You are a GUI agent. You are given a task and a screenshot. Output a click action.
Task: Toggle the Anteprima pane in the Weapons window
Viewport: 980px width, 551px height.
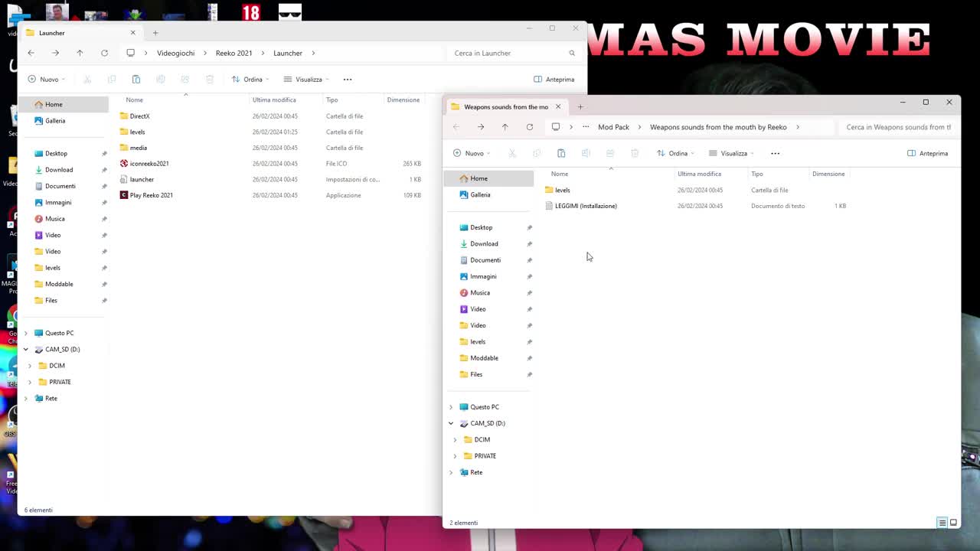click(927, 153)
